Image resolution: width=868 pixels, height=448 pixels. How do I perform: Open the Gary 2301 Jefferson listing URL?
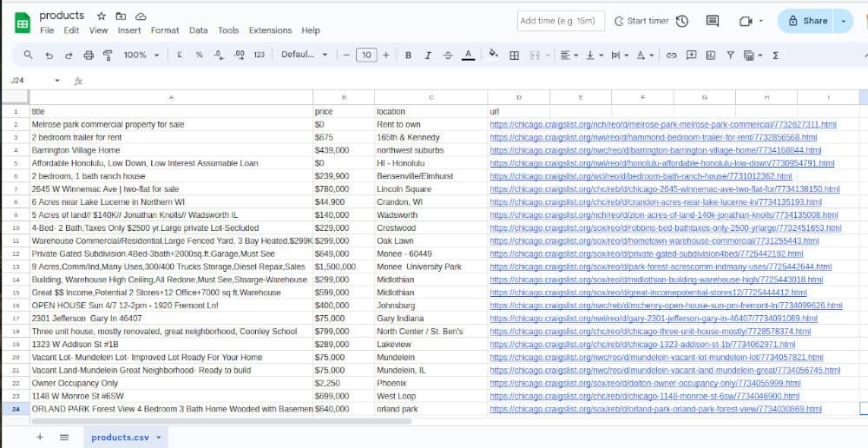(x=654, y=319)
